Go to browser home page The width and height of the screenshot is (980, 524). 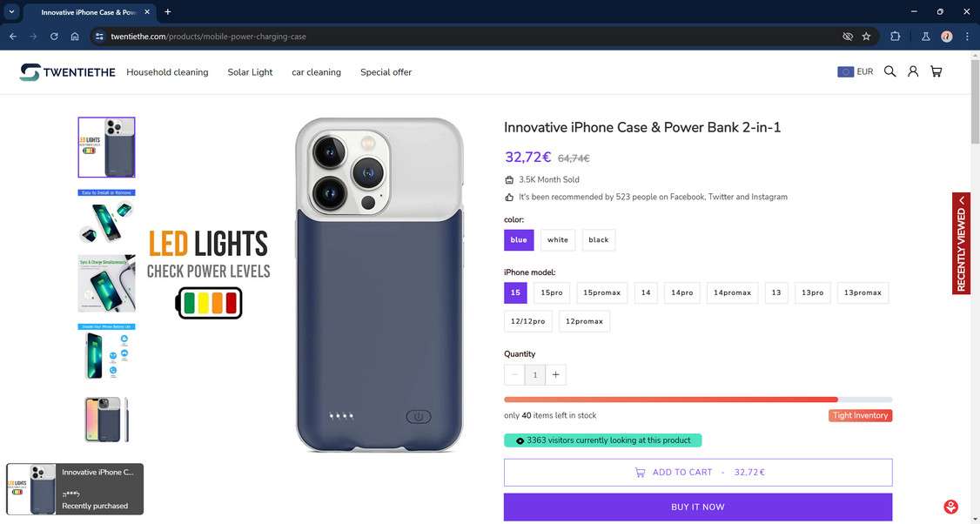75,37
